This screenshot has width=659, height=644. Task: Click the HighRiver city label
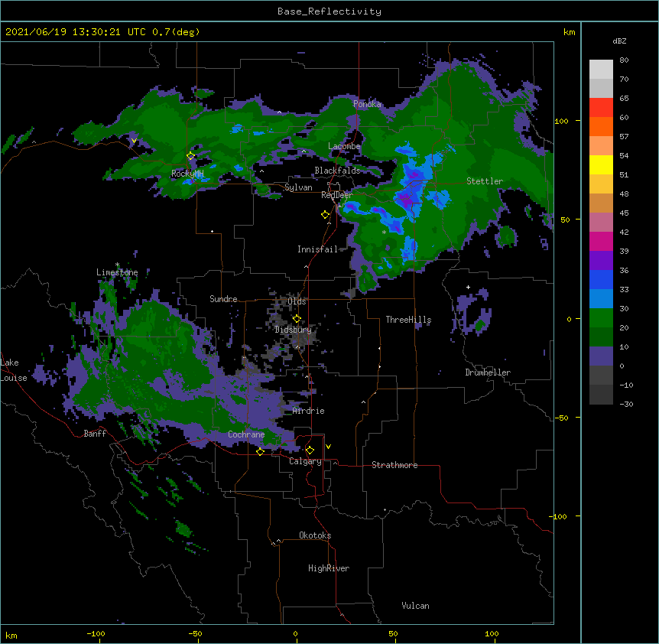[329, 568]
